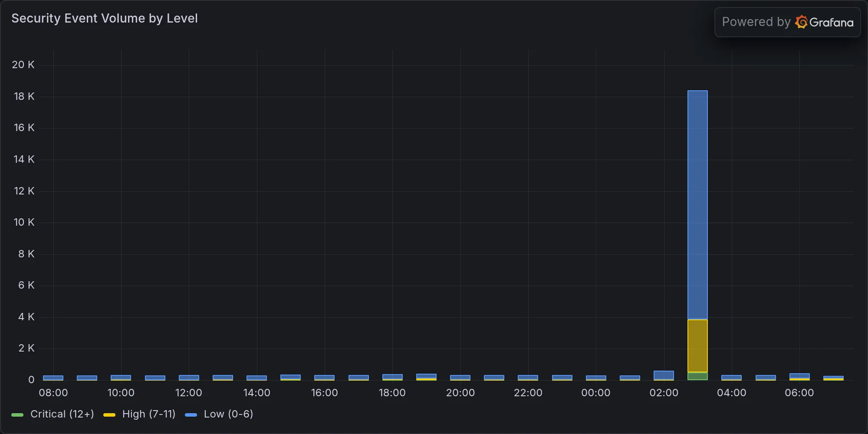Click the green Critical legend color swatch
This screenshot has width=868, height=434.
click(17, 415)
